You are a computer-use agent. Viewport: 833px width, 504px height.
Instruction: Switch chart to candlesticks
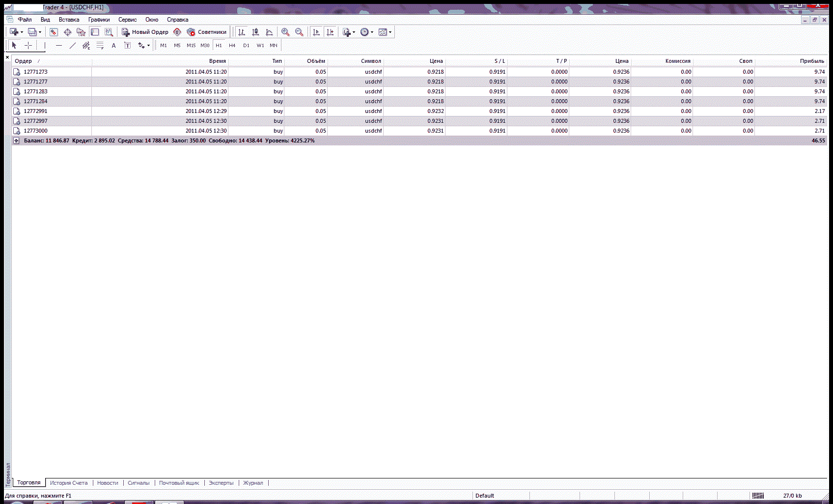255,32
